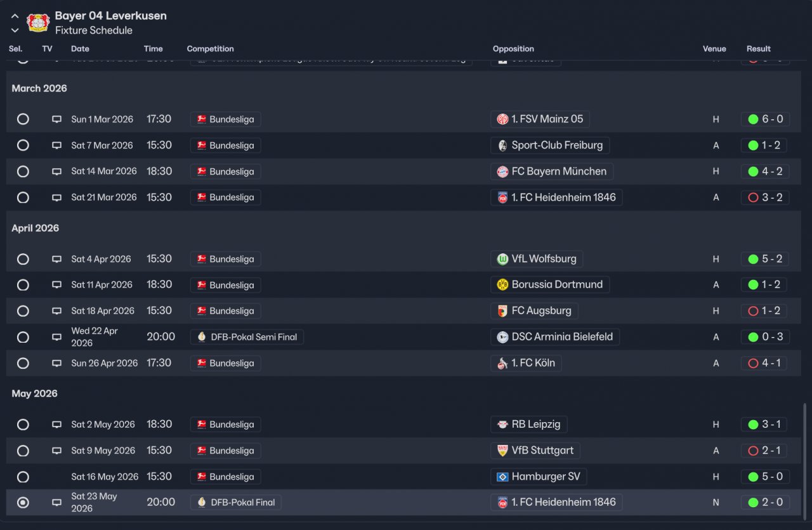This screenshot has height=530, width=812.
Task: Open the 1. FC Köln opposition link
Action: 533,363
